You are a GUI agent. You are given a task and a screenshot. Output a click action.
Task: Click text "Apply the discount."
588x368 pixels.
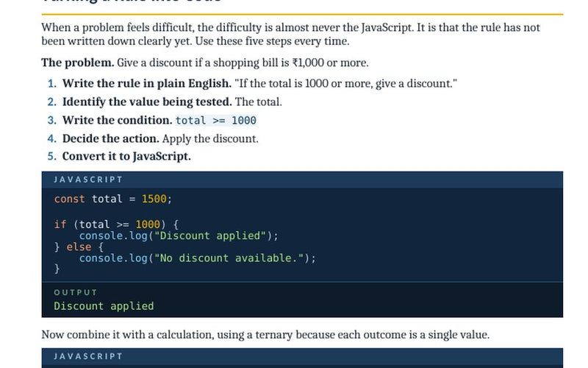click(x=210, y=138)
